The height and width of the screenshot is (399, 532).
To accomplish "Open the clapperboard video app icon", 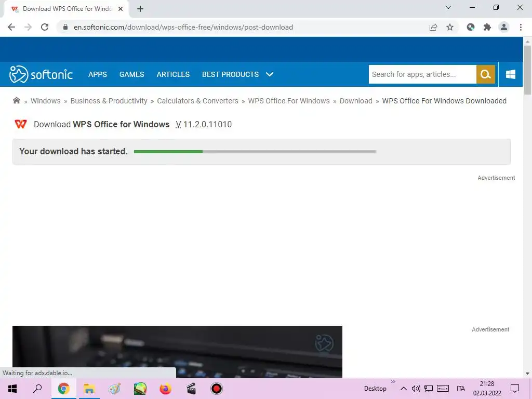I will [191, 389].
